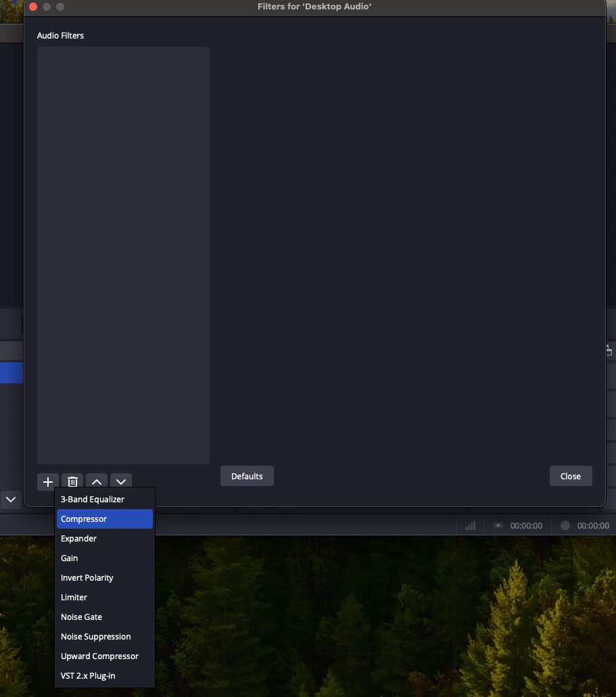
Task: Delete the selected filter using the trash icon
Action: coord(72,481)
